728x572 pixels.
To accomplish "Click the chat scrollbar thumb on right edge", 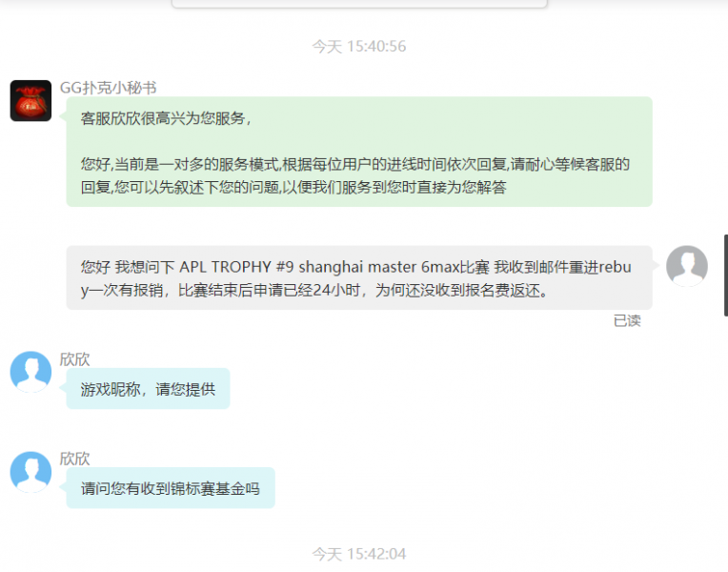I will (x=726, y=276).
